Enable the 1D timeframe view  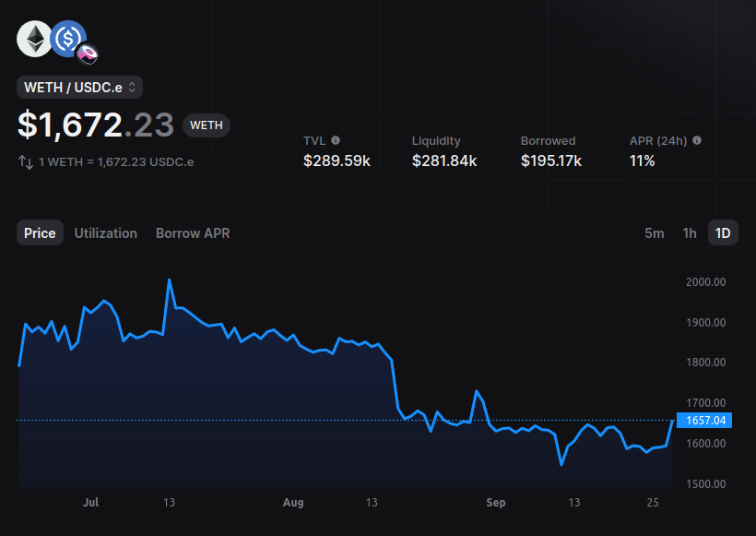tap(723, 232)
